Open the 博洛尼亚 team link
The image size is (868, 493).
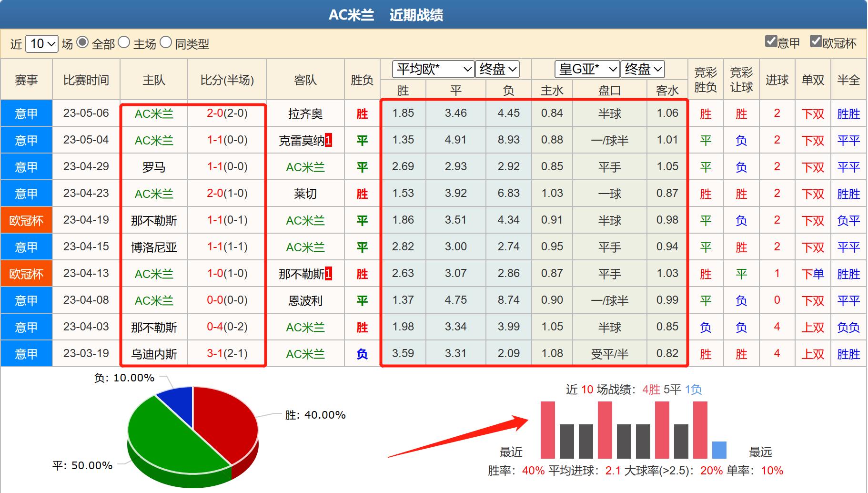click(x=154, y=247)
